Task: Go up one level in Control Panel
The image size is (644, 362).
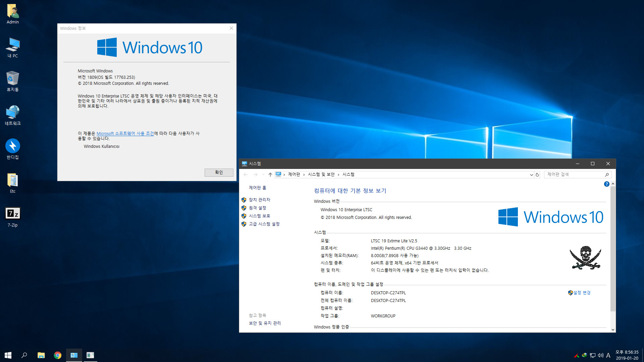Action: 270,175
